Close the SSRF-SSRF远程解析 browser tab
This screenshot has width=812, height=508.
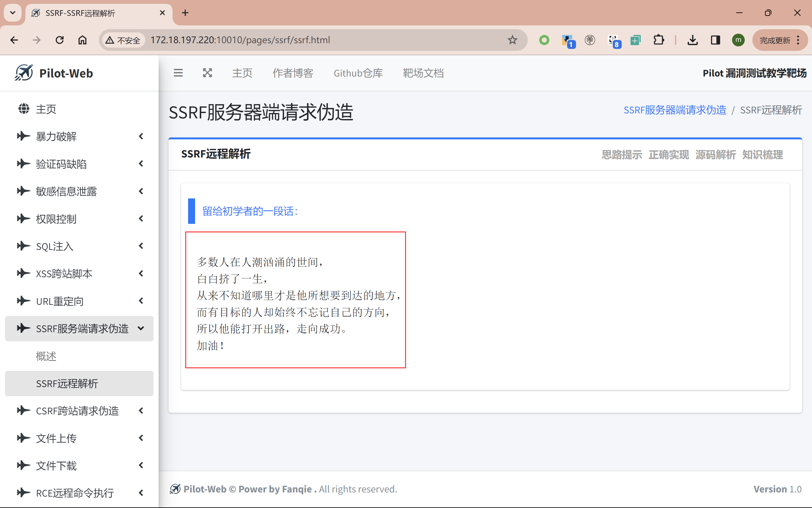point(162,13)
